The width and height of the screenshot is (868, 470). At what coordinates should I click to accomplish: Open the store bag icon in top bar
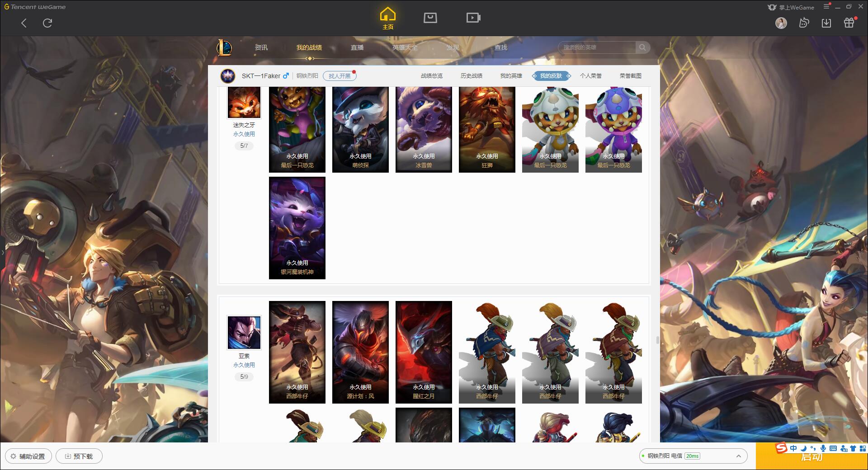pos(430,18)
